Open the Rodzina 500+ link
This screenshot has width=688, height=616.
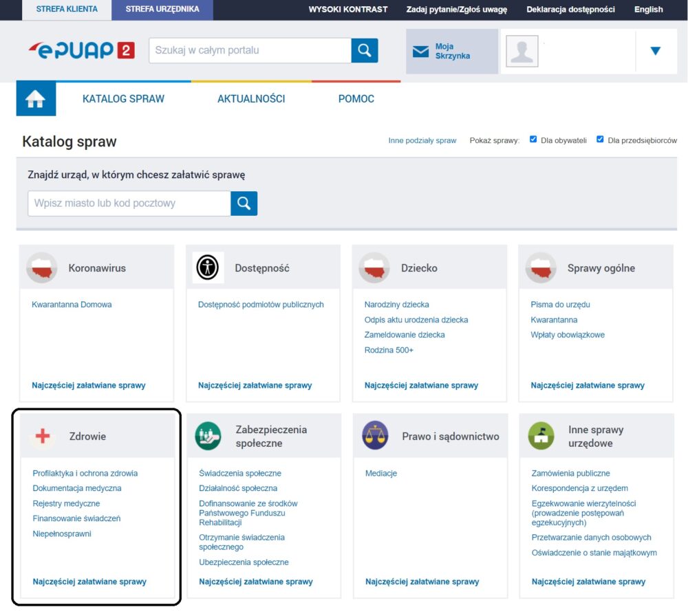pyautogui.click(x=389, y=350)
